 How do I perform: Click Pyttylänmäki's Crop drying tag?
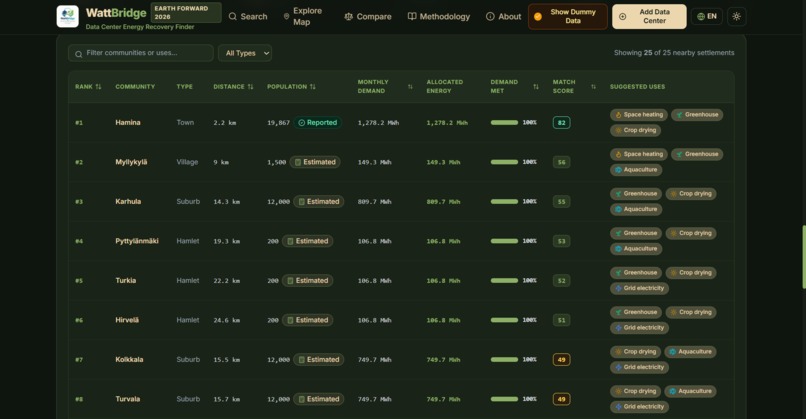tap(691, 233)
